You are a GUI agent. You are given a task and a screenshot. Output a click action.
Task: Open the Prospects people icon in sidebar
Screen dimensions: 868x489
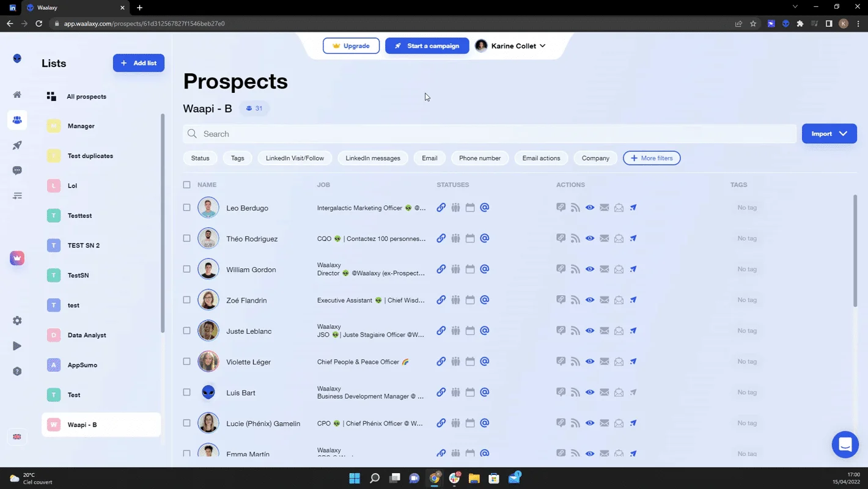pyautogui.click(x=17, y=120)
